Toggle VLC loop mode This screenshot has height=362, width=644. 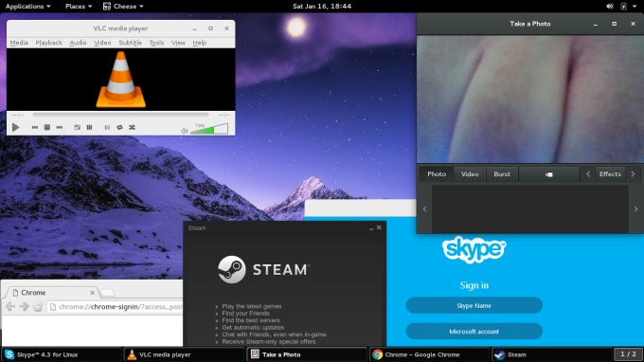pos(119,127)
